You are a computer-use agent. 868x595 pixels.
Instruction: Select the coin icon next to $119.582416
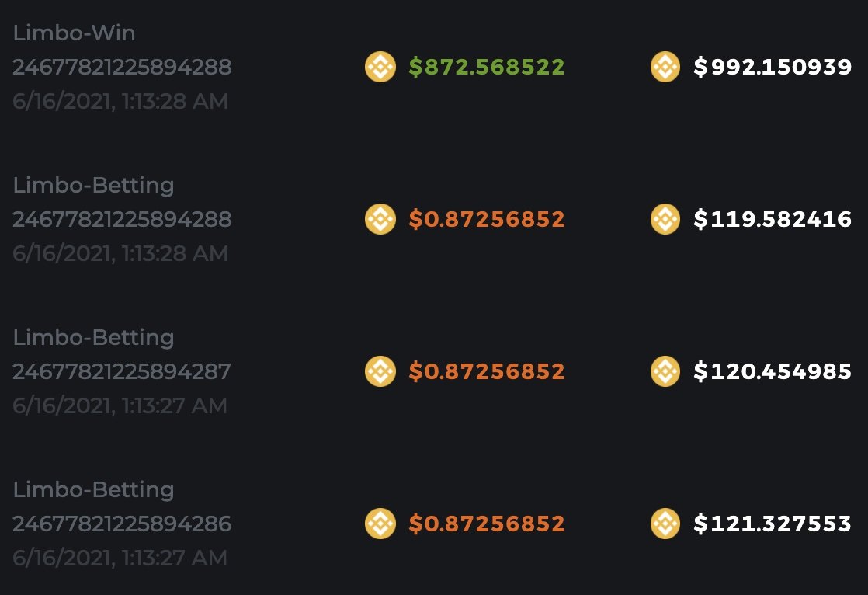[x=665, y=220]
